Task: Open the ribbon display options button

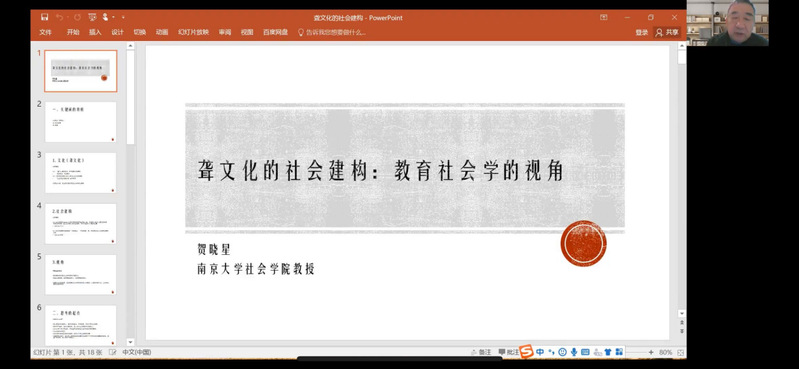Action: [x=604, y=17]
